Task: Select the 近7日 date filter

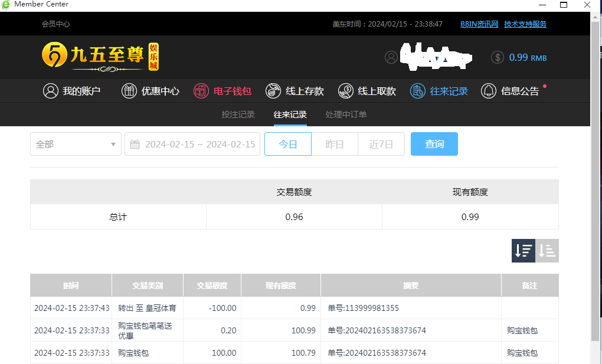Action: [381, 144]
